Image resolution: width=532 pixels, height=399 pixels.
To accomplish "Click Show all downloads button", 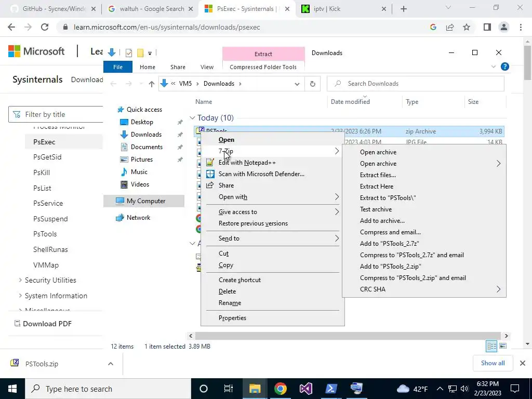I will coord(493,363).
